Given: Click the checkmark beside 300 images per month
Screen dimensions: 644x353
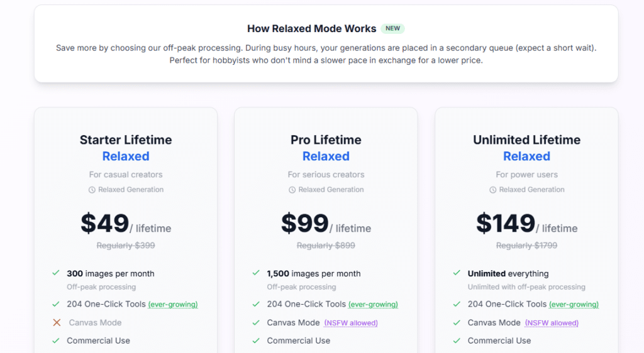Looking at the screenshot, I should (56, 273).
